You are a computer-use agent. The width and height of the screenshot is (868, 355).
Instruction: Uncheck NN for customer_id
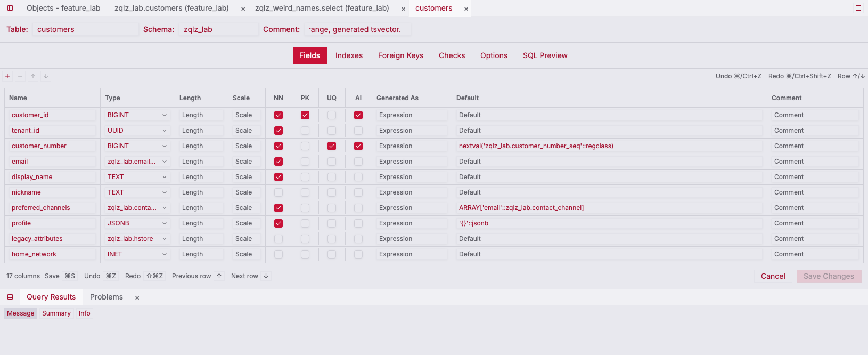(279, 115)
